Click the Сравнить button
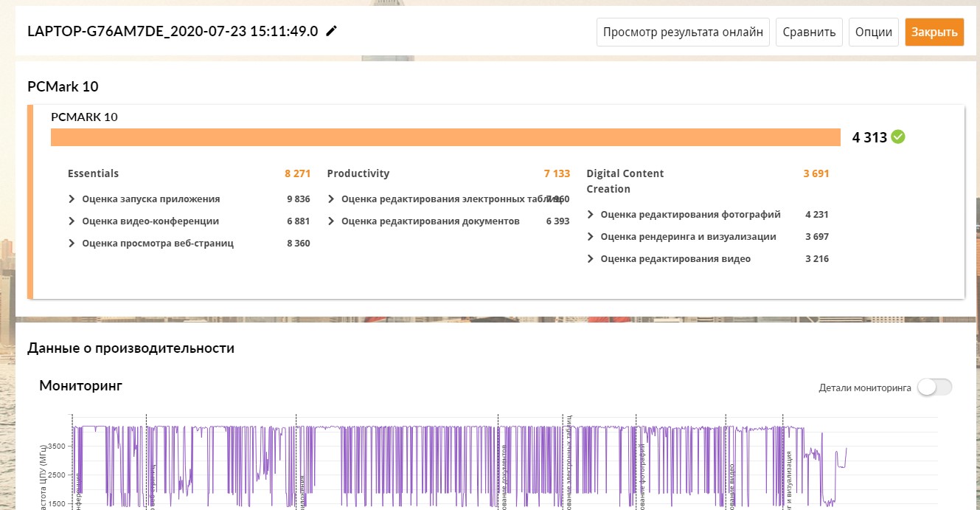The height and width of the screenshot is (510, 980). (x=809, y=32)
